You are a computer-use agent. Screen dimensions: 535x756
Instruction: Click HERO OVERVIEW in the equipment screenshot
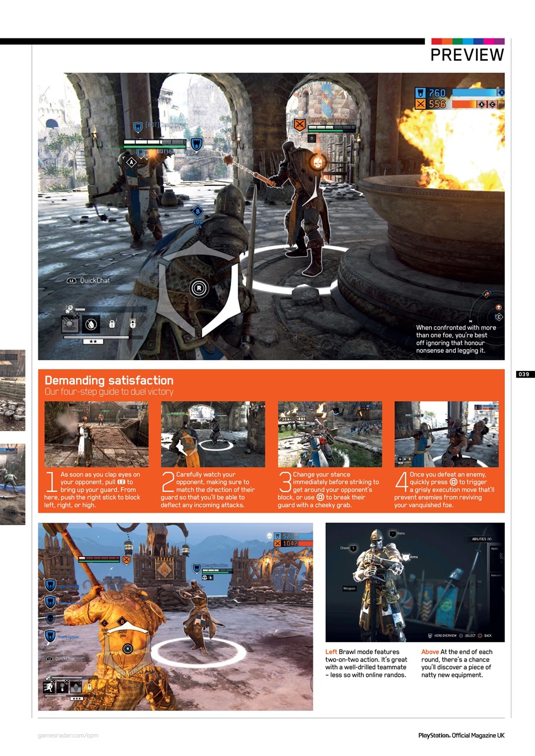click(443, 636)
